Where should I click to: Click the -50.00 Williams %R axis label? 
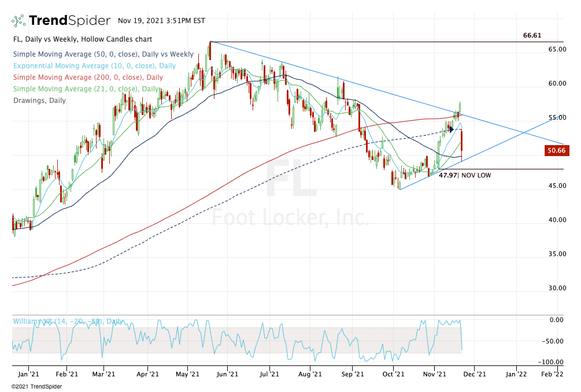(553, 341)
